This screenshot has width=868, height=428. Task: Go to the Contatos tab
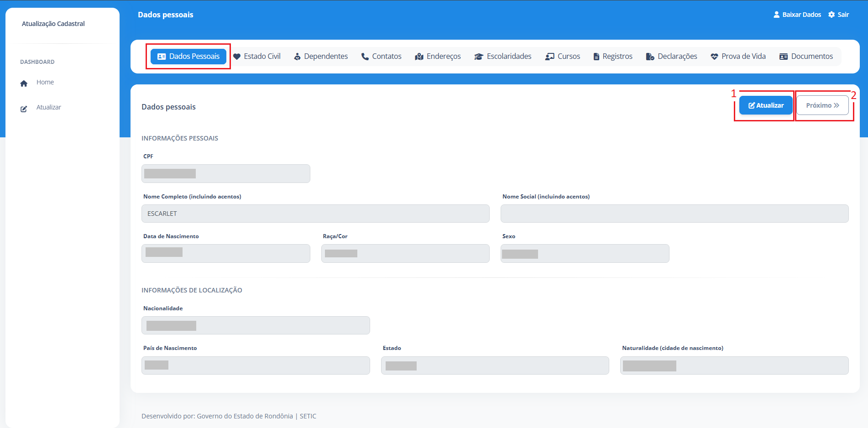point(382,57)
